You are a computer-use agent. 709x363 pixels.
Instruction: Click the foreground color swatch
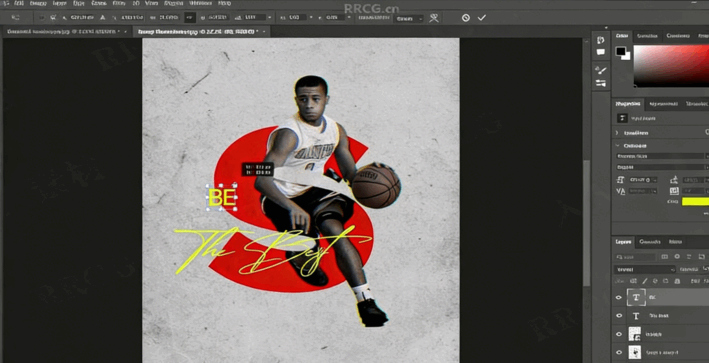pyautogui.click(x=620, y=51)
